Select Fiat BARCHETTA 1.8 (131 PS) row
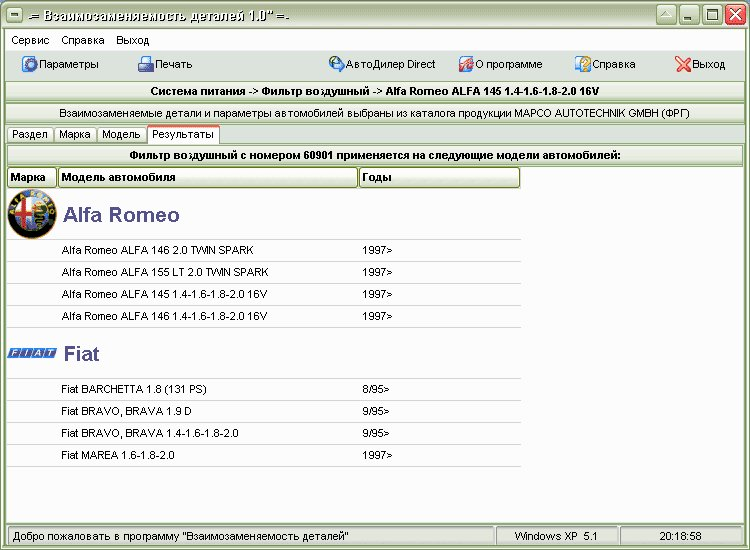Viewport: 750px width, 550px height. point(264,389)
